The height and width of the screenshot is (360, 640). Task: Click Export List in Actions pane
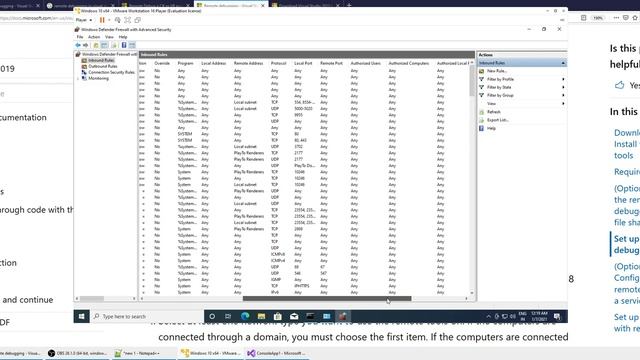[498, 120]
